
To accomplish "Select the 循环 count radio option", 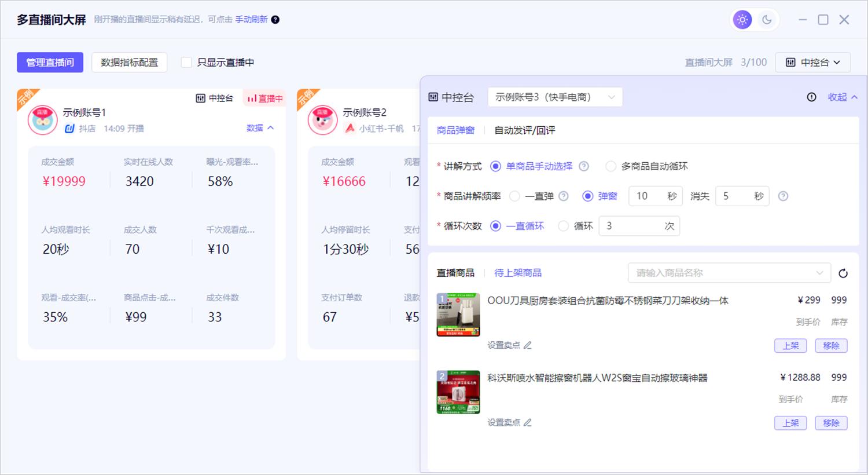I will (x=563, y=226).
